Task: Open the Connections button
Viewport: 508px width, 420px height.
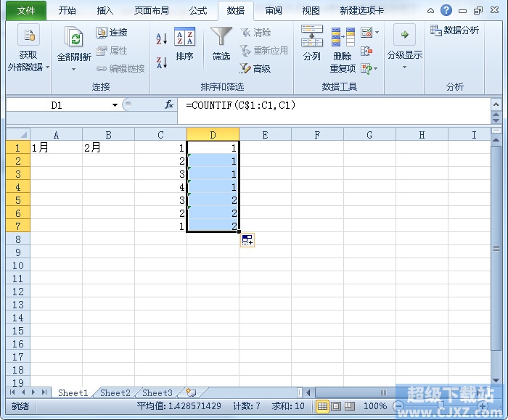Action: coord(112,33)
